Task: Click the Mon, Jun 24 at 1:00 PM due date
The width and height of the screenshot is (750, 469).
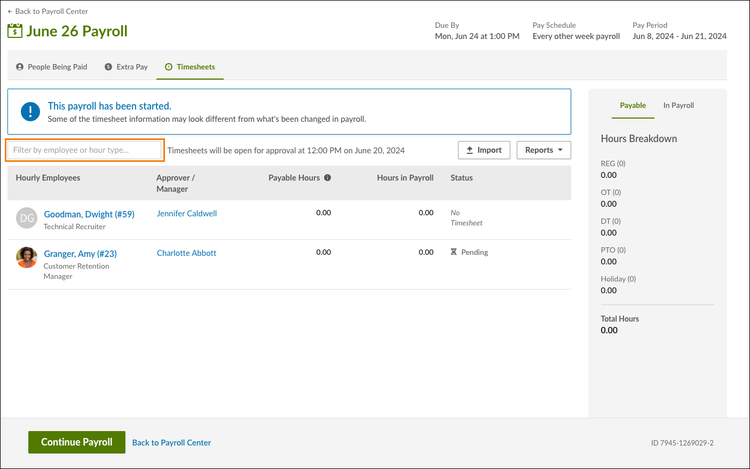Action: 477,36
